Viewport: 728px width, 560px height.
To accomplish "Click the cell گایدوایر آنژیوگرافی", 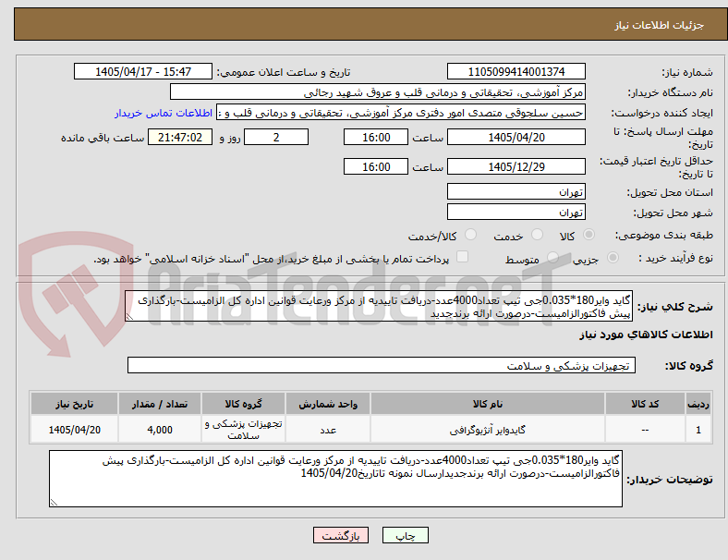I will [x=488, y=430].
